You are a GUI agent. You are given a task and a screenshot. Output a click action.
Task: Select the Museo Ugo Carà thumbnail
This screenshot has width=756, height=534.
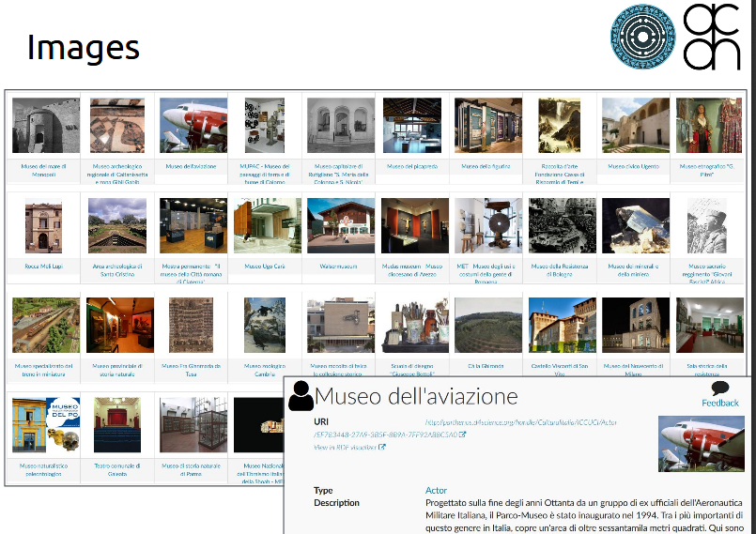tap(268, 225)
